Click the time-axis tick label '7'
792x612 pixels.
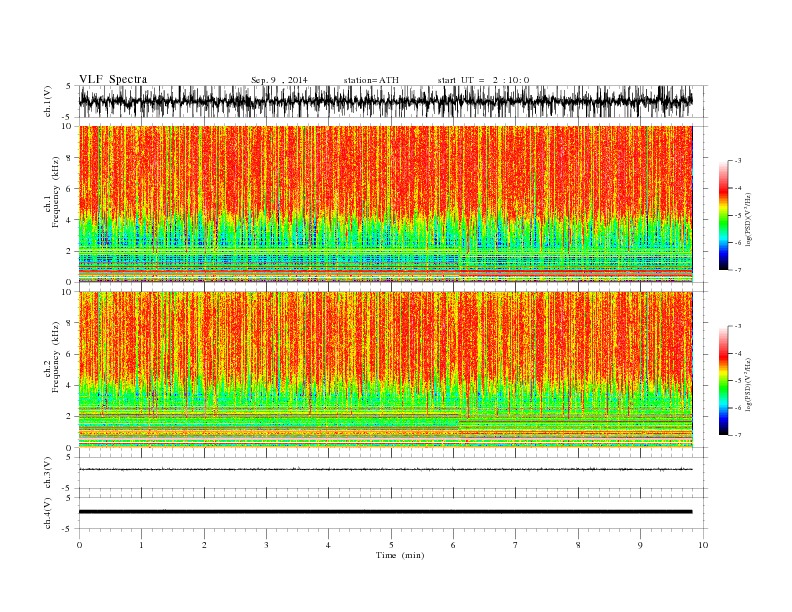tap(516, 545)
